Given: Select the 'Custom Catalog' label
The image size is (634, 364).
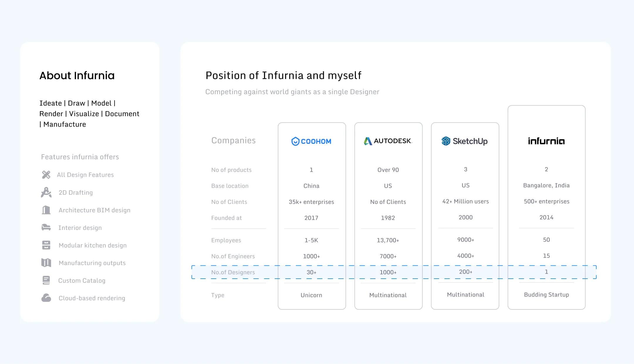Looking at the screenshot, I should pos(82,281).
